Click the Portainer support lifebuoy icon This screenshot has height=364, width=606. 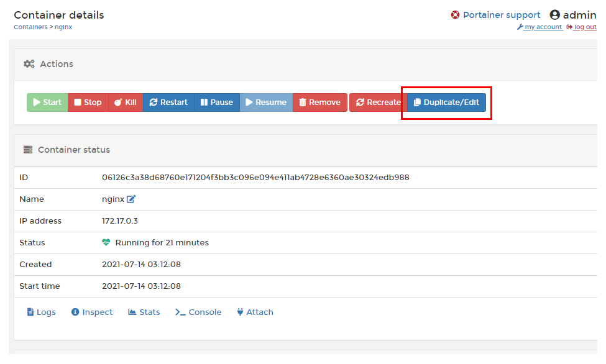click(x=455, y=15)
